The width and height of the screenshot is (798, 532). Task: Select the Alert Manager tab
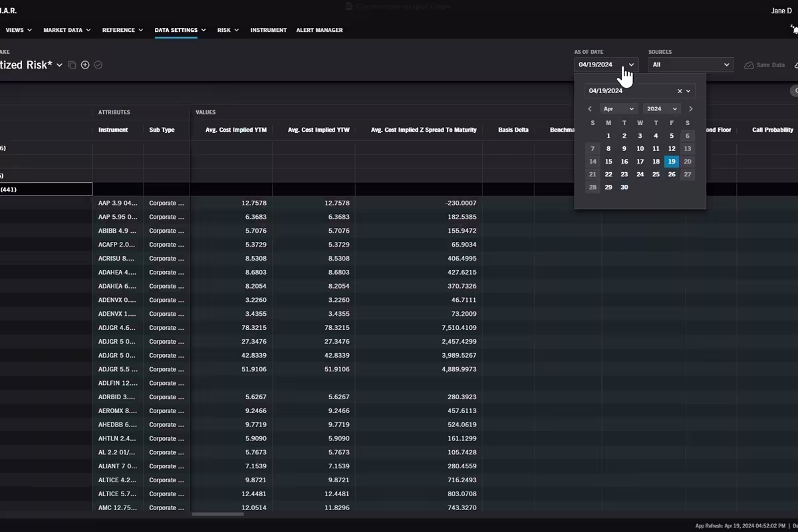[x=319, y=30]
